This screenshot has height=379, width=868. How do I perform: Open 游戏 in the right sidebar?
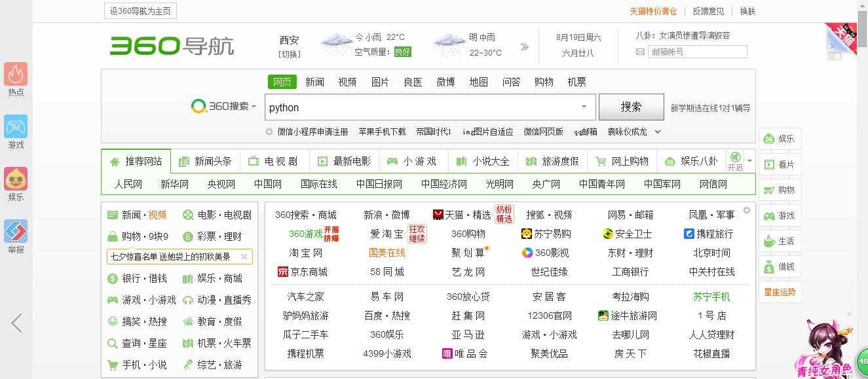780,215
